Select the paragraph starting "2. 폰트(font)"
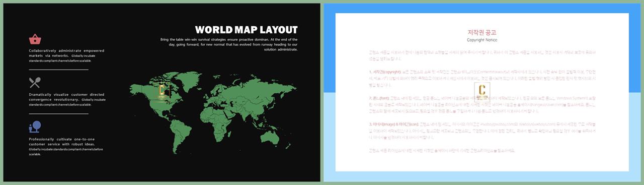This screenshot has height=185, width=644. (x=482, y=105)
